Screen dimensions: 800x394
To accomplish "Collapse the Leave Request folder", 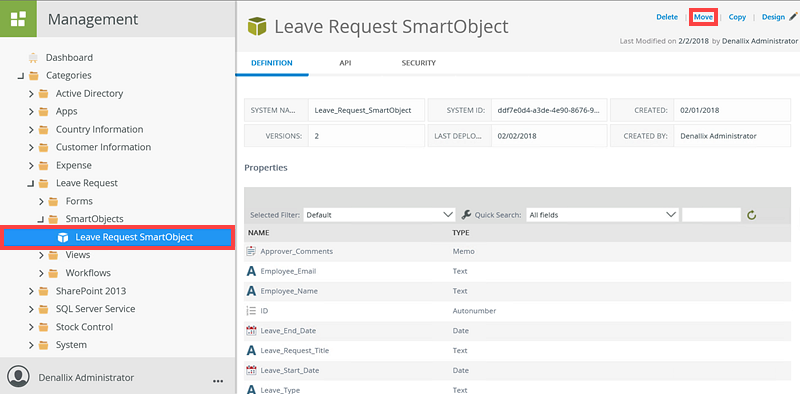I will pos(31,183).
